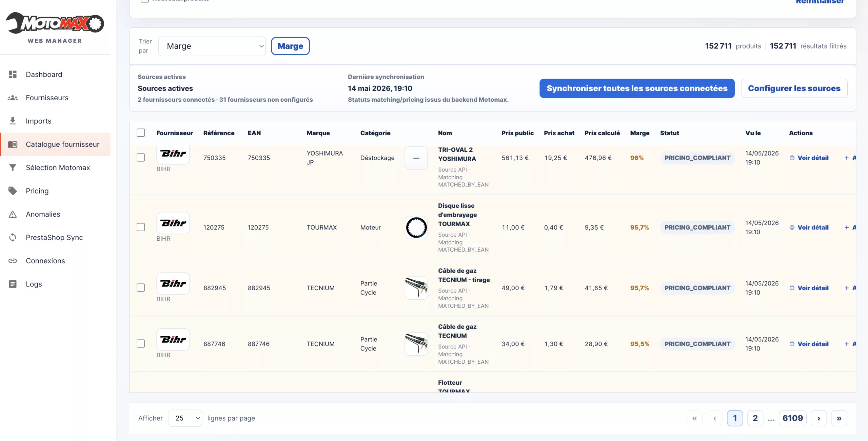
Task: Click Bihr logo in row 887746
Action: [173, 339]
